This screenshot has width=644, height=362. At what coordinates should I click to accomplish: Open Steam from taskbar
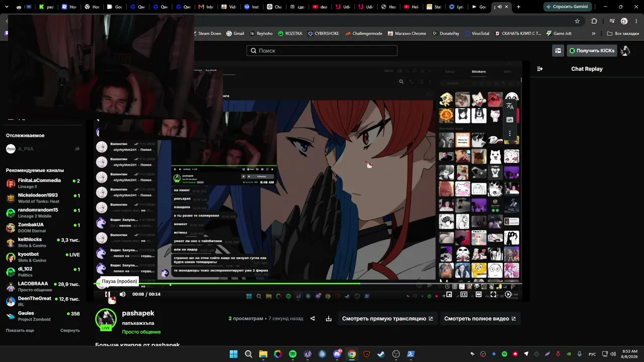pyautogui.click(x=381, y=354)
